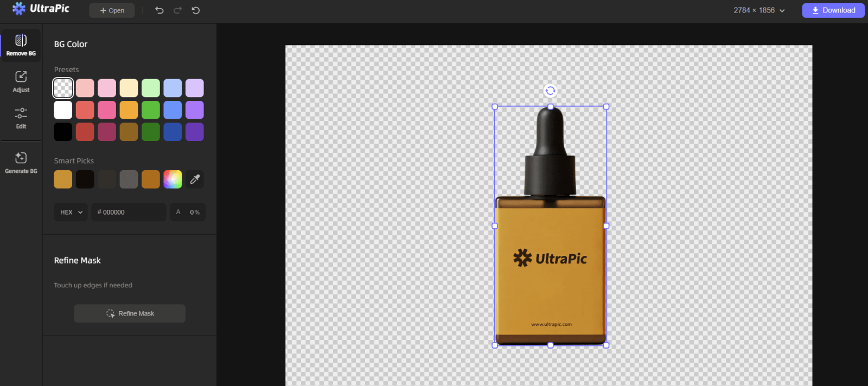This screenshot has height=386, width=868.
Task: Expand the 2784 × 1856 size dropdown
Action: 759,10
